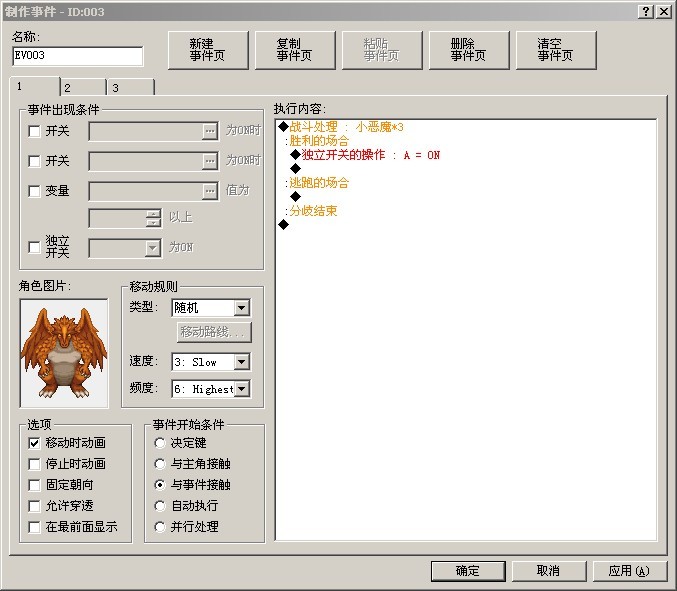The width and height of the screenshot is (677, 591).
Task: Select the 胜利的场合 branch line
Action: point(317,141)
